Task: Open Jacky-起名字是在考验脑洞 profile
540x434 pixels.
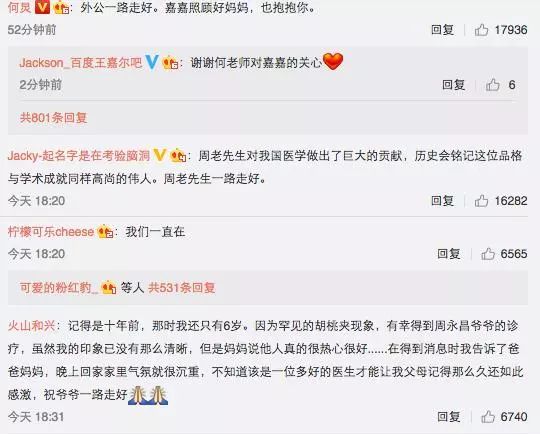Action: pos(79,156)
